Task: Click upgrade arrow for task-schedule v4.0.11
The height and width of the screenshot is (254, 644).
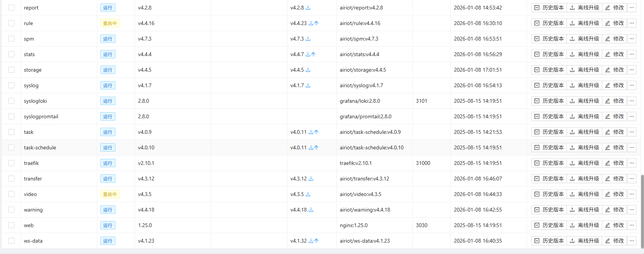Action: point(316,147)
